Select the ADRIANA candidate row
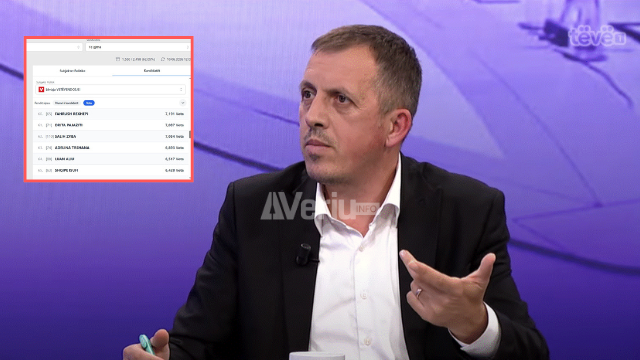 click(111, 148)
